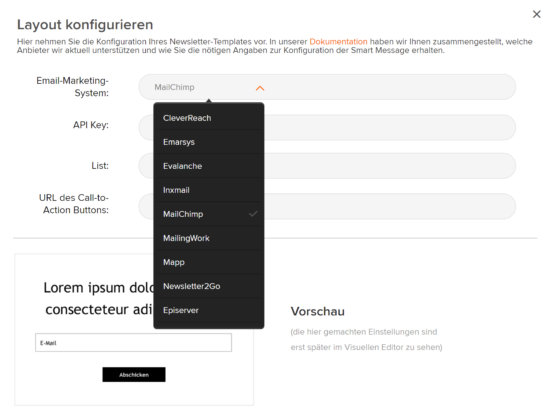Choose the checked MailChimp entry
Screen dimensions: 550x411
[x=209, y=214]
